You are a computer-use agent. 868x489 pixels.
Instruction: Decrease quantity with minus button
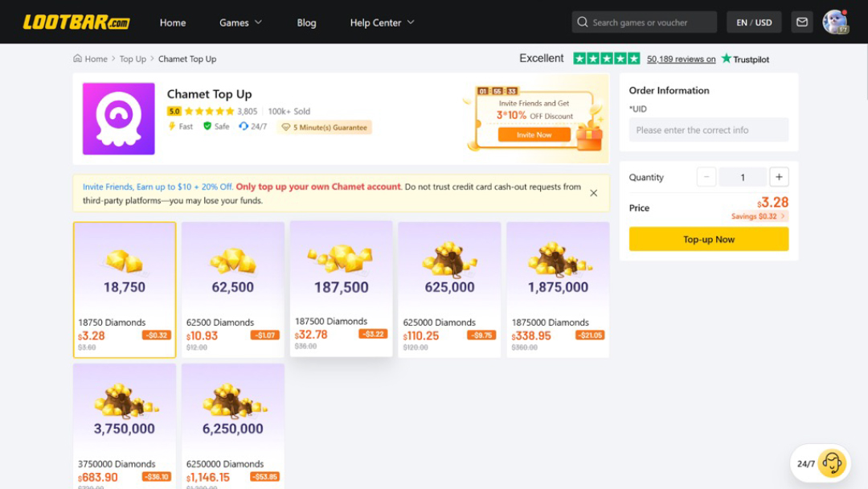point(706,177)
